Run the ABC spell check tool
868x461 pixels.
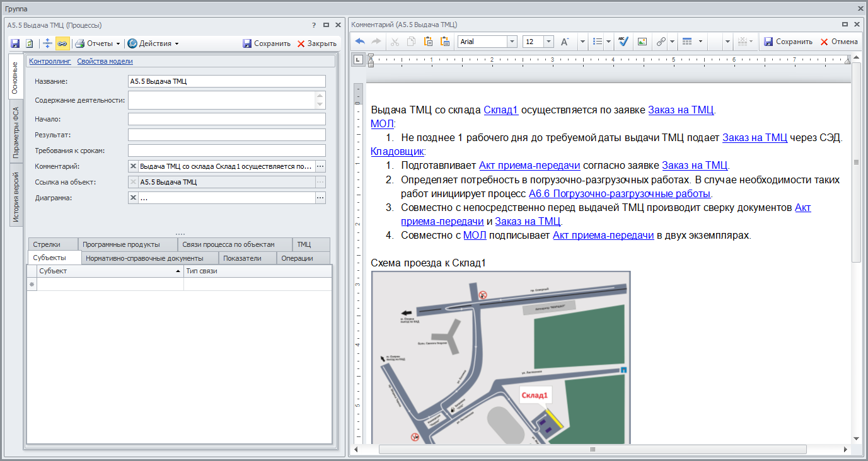coord(624,42)
